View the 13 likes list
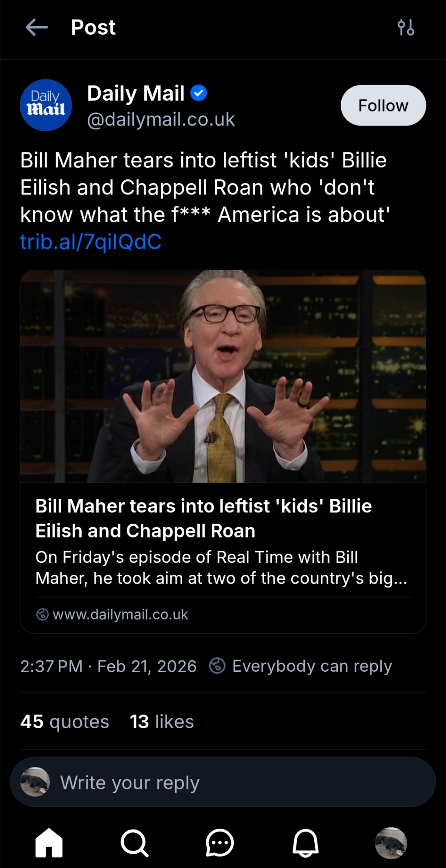This screenshot has width=446, height=868. (x=162, y=722)
